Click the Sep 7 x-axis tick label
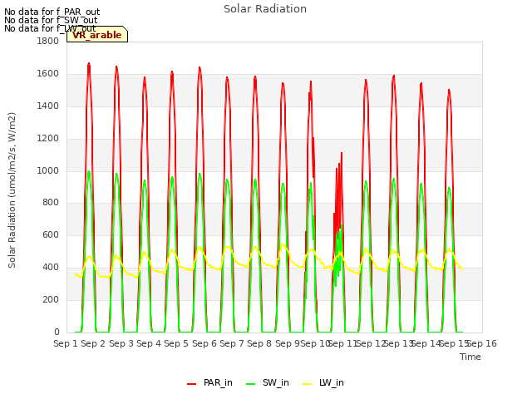532x399 pixels. pos(232,343)
